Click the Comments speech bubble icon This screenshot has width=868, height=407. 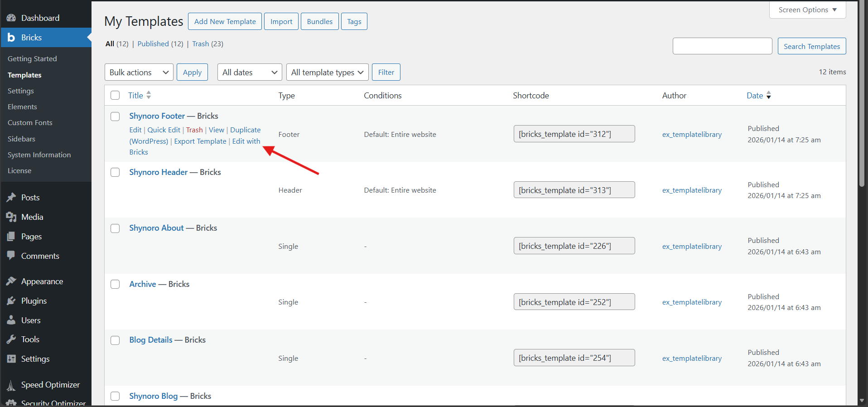tap(11, 256)
